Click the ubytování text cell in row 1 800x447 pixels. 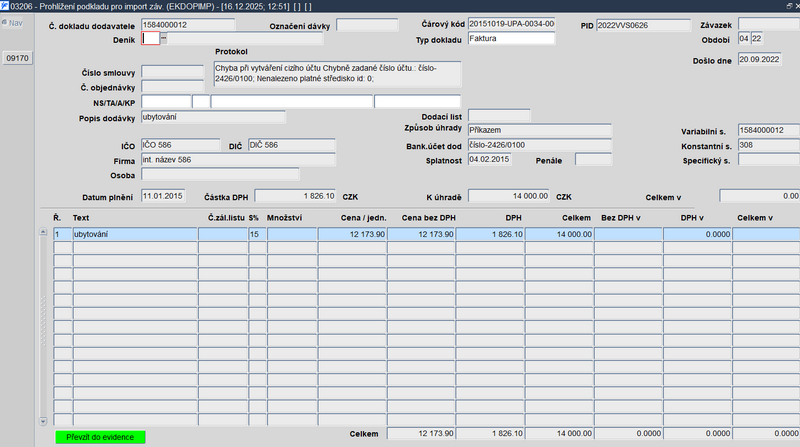click(x=135, y=234)
